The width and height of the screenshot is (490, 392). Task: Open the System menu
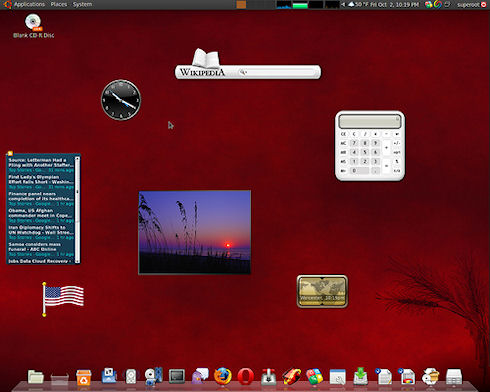coord(82,4)
